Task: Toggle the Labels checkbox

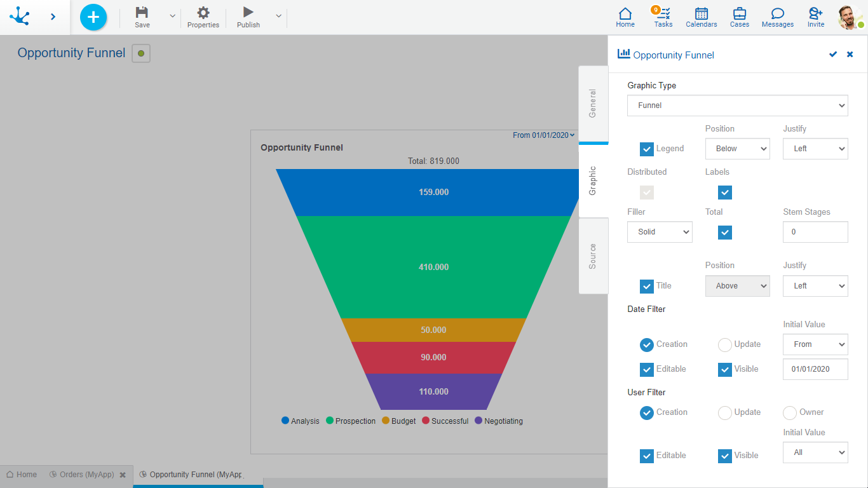Action: (725, 193)
